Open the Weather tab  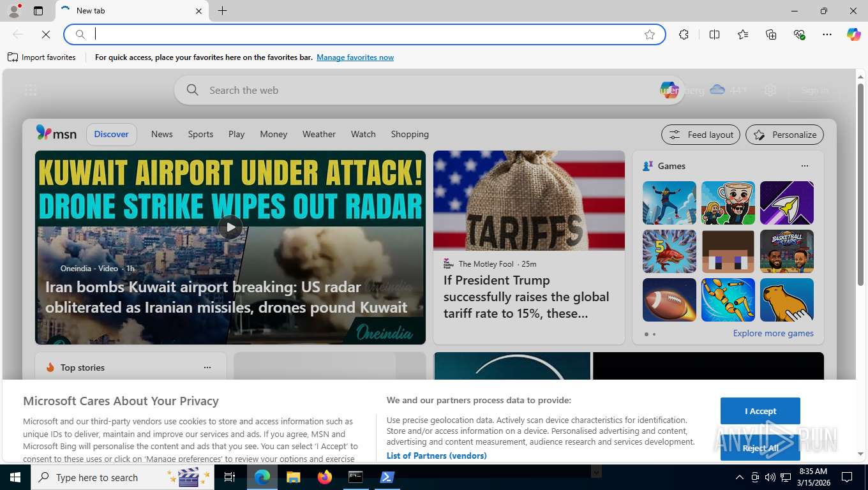(x=318, y=134)
